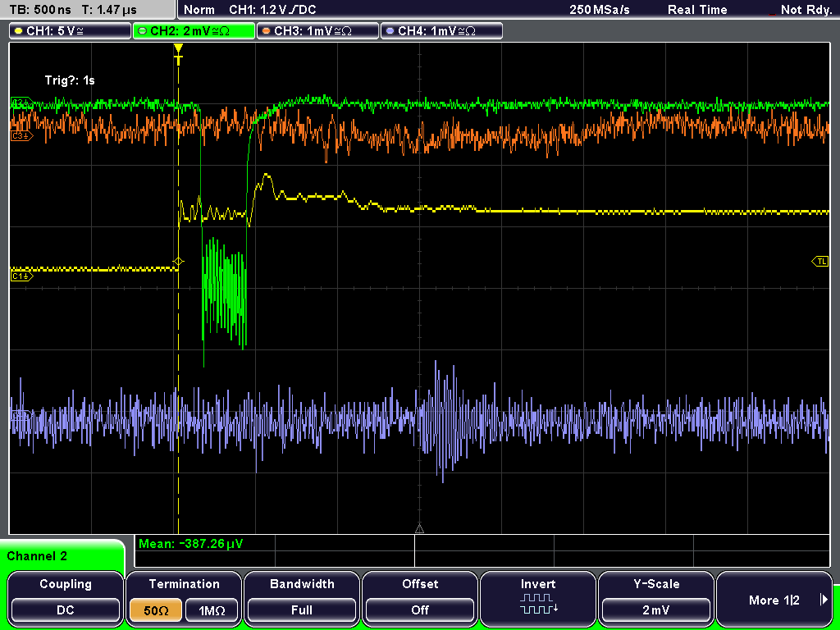Screen dimensions: 840x630
Task: Select the CH3: 1 mV channel tab
Action: 317,31
